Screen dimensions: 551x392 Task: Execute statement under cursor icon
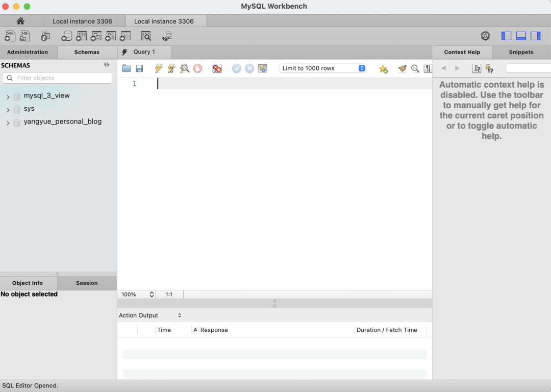tap(171, 68)
